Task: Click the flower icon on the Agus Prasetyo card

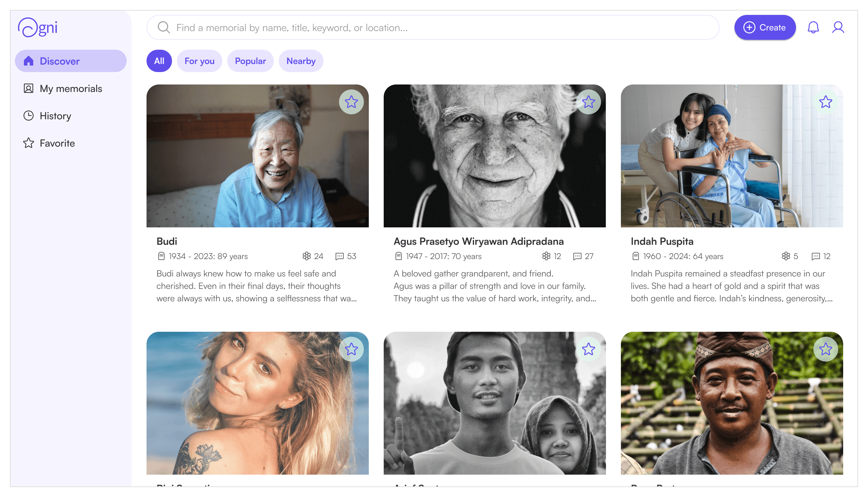Action: [546, 256]
